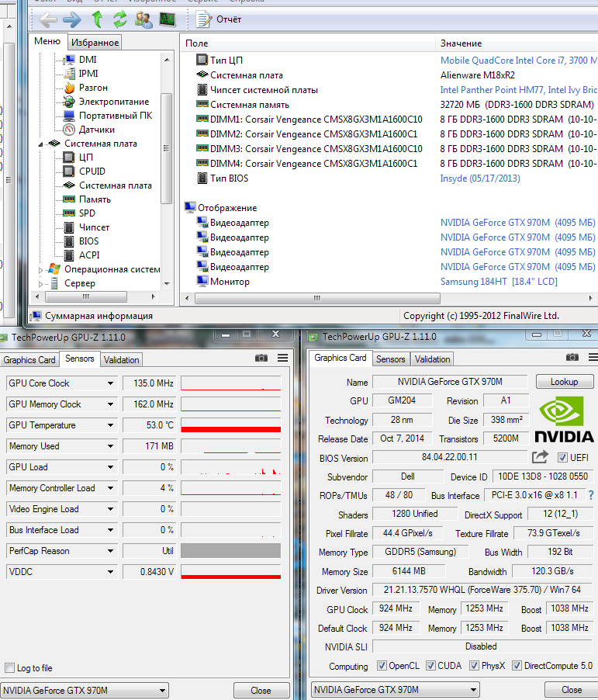This screenshot has height=700, width=598.
Task: Toggle the CUDA checkbox
Action: 430,666
